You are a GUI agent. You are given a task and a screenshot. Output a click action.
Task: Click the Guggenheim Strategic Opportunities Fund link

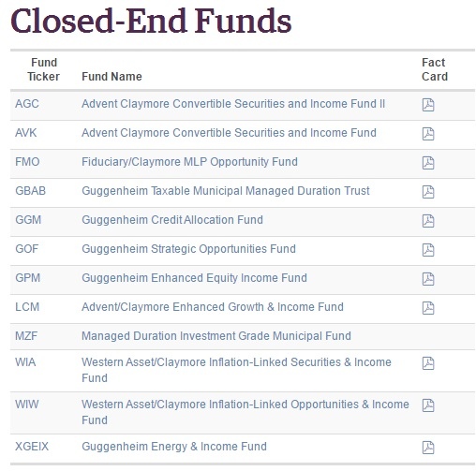click(188, 249)
